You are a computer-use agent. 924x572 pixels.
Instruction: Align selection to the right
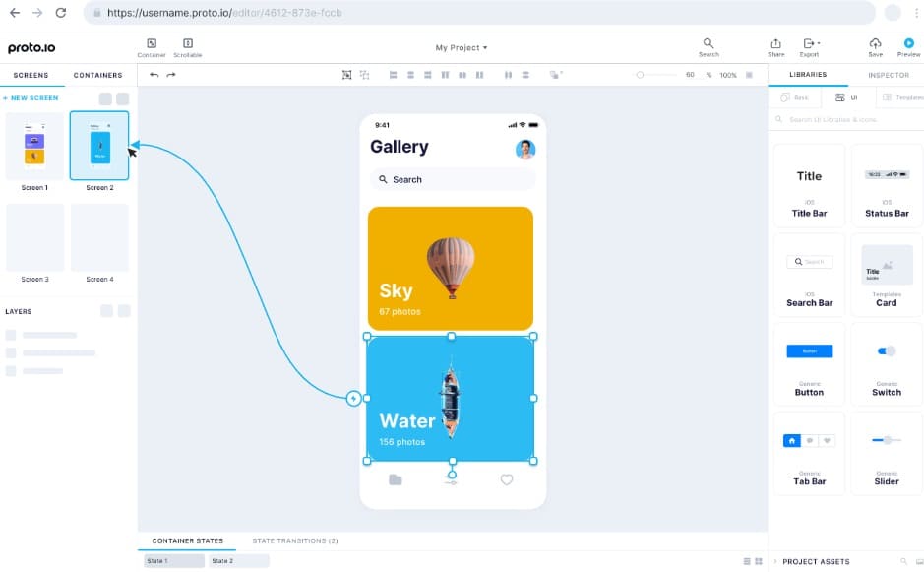[x=428, y=75]
